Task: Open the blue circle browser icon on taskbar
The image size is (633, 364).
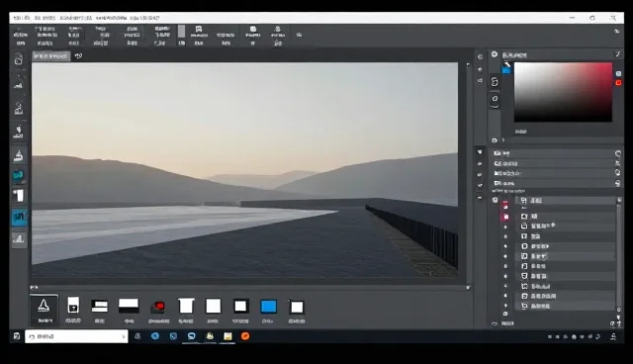Action: pyautogui.click(x=155, y=336)
